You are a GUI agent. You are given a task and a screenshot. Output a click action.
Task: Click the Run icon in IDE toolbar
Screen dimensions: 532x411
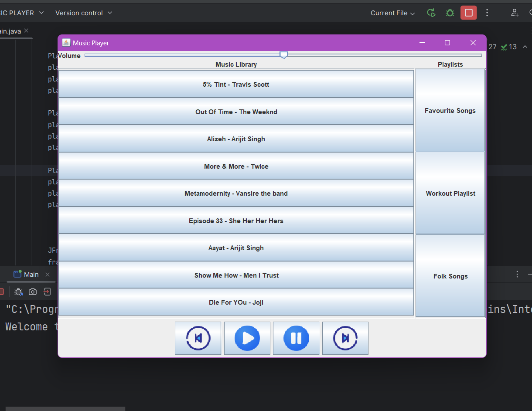click(431, 13)
